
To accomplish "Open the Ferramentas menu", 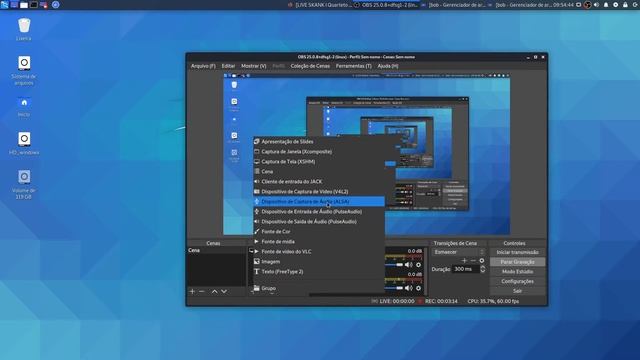I will click(353, 66).
